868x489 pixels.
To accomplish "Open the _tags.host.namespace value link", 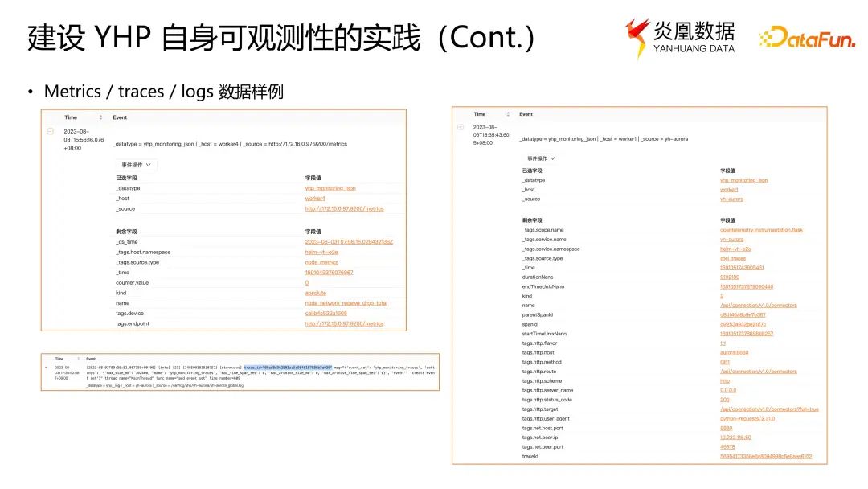I will tap(321, 253).
